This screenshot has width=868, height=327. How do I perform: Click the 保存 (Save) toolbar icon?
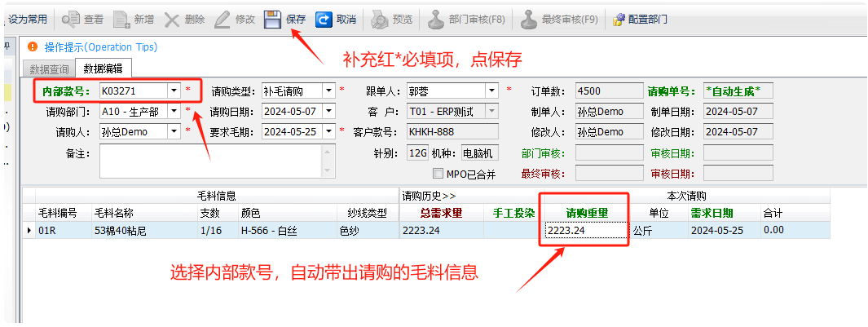click(x=271, y=20)
